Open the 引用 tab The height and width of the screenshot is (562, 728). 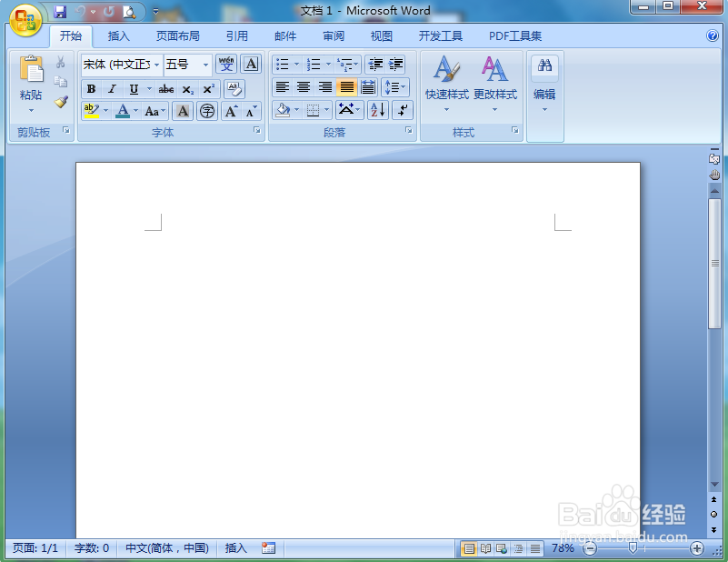237,35
